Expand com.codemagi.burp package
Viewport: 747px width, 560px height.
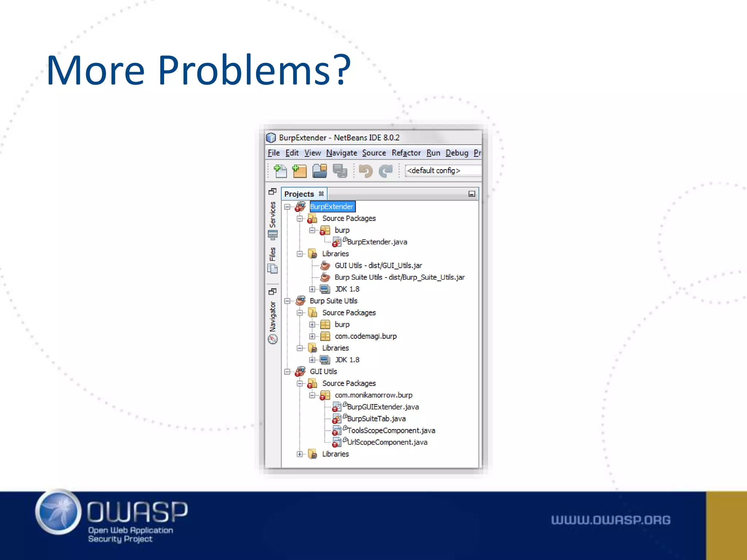coord(312,336)
